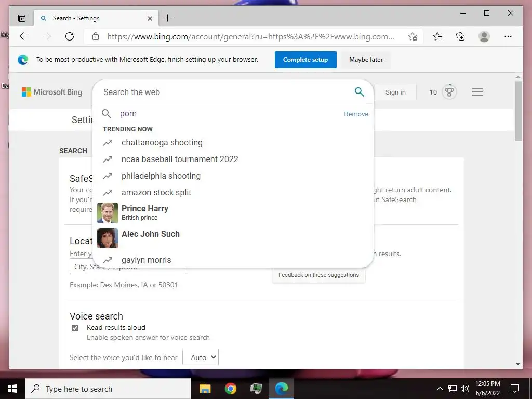Select 'ncaa baseball tournament 2022' suggestion
This screenshot has height=399, width=532.
point(180,159)
